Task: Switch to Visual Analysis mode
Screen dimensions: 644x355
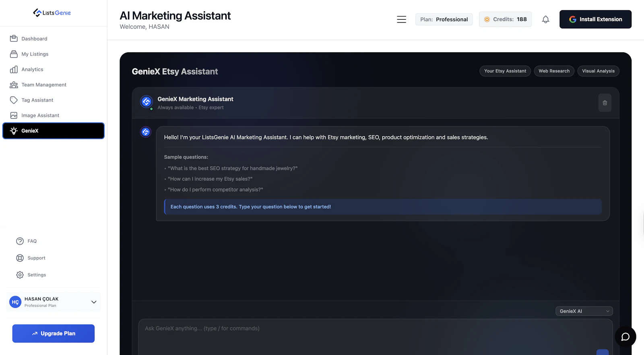Action: coord(599,71)
